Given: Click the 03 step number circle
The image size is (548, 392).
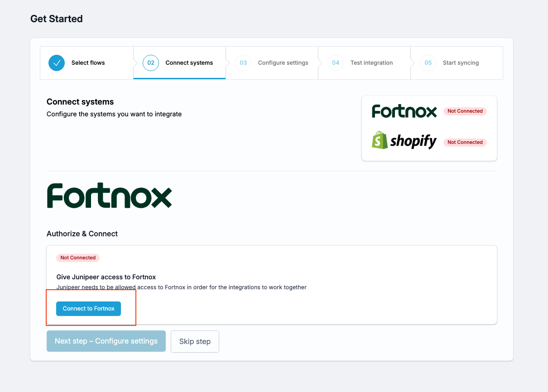Looking at the screenshot, I should [x=243, y=63].
